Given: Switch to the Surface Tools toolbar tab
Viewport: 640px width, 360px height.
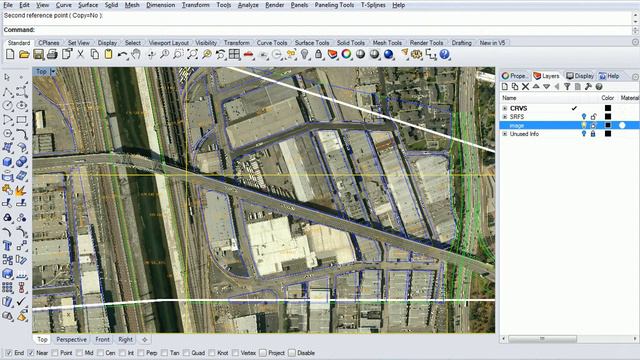Looking at the screenshot, I should click(x=312, y=42).
